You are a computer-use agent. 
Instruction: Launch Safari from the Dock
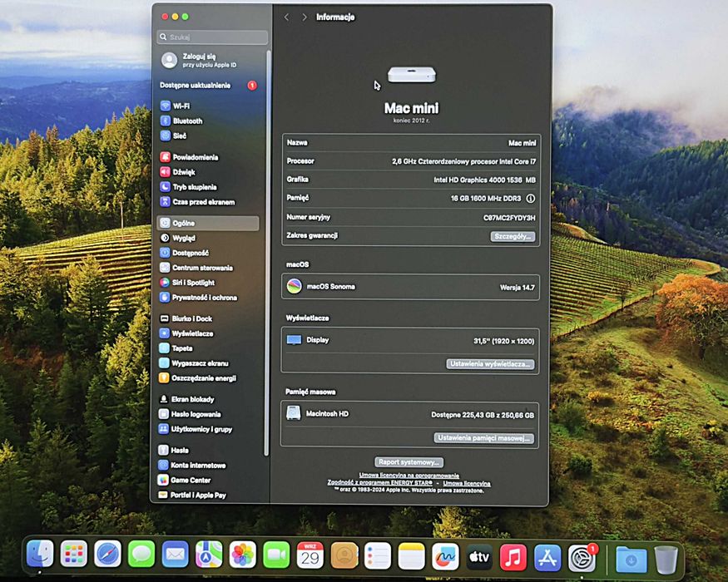[107, 554]
